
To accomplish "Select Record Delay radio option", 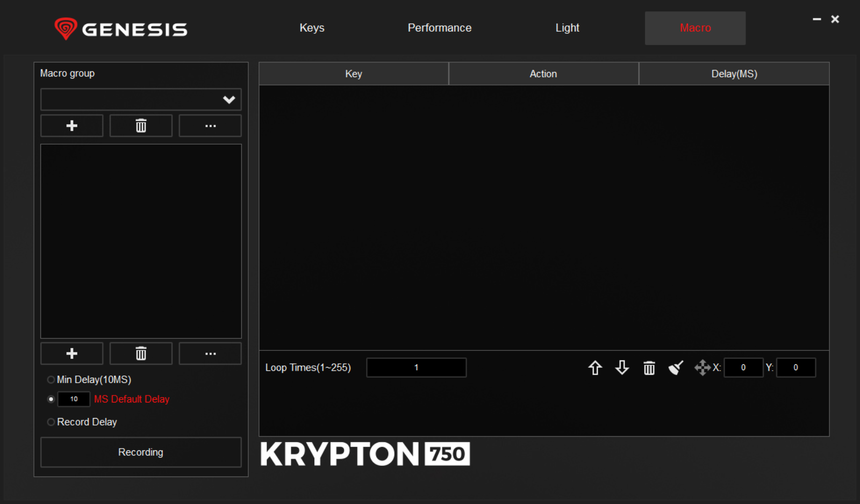I will (51, 422).
